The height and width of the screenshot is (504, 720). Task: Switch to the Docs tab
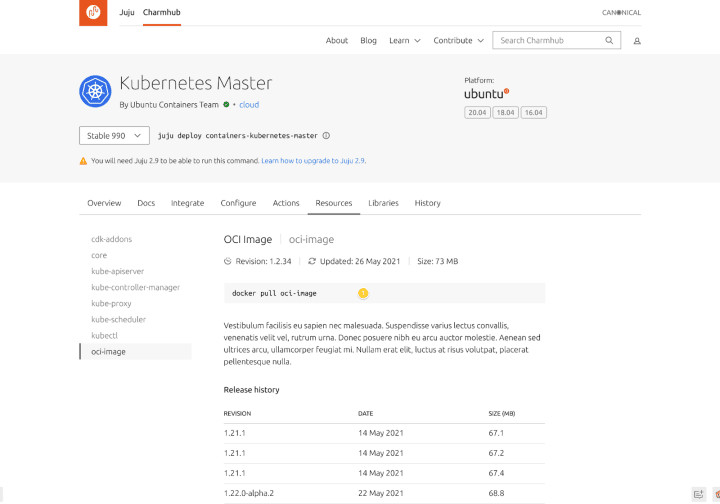(146, 203)
